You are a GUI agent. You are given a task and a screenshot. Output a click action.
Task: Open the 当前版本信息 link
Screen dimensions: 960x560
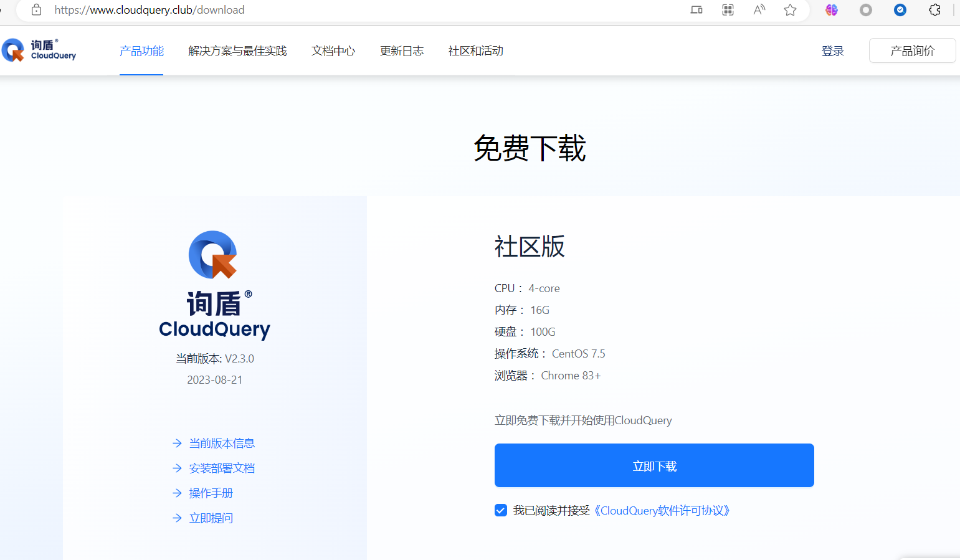pyautogui.click(x=222, y=444)
